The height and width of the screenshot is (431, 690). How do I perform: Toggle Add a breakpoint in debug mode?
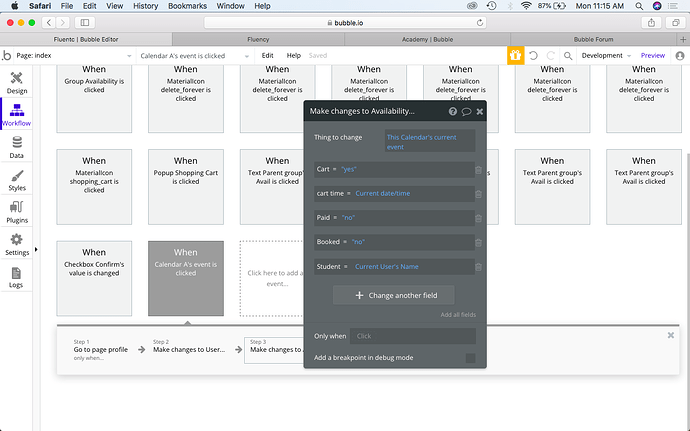tap(470, 358)
